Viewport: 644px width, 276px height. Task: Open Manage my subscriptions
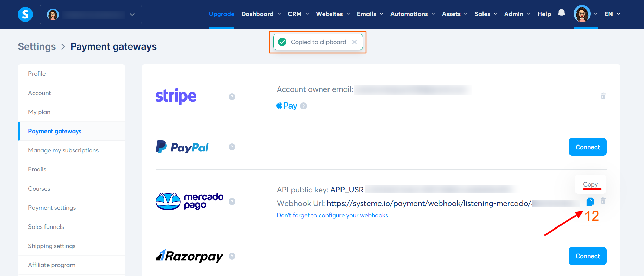[71, 150]
